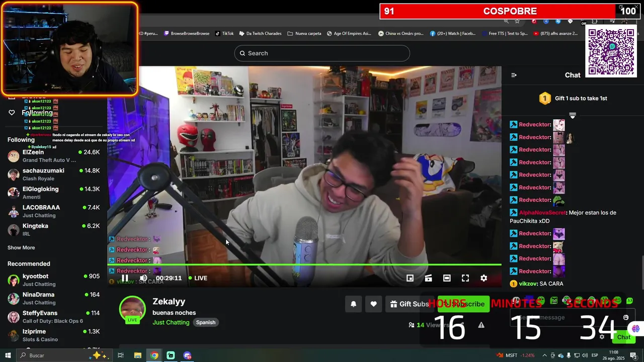Open the Windows Start menu

click(x=8, y=355)
